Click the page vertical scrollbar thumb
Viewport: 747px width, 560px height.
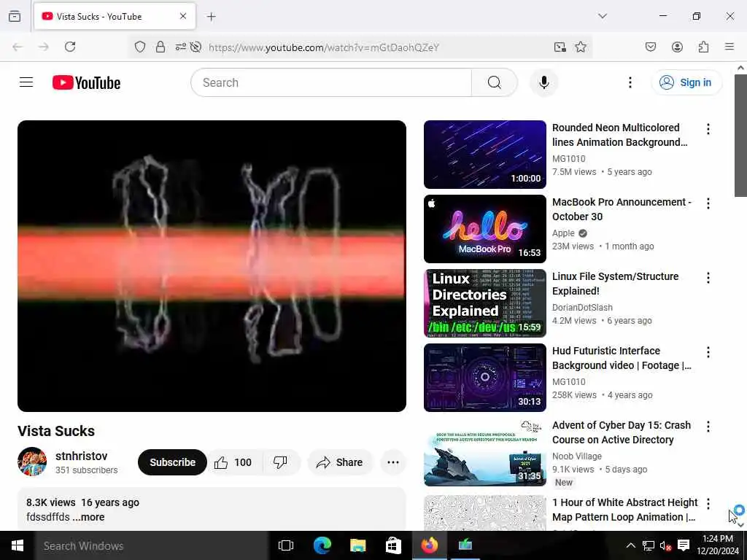740,135
